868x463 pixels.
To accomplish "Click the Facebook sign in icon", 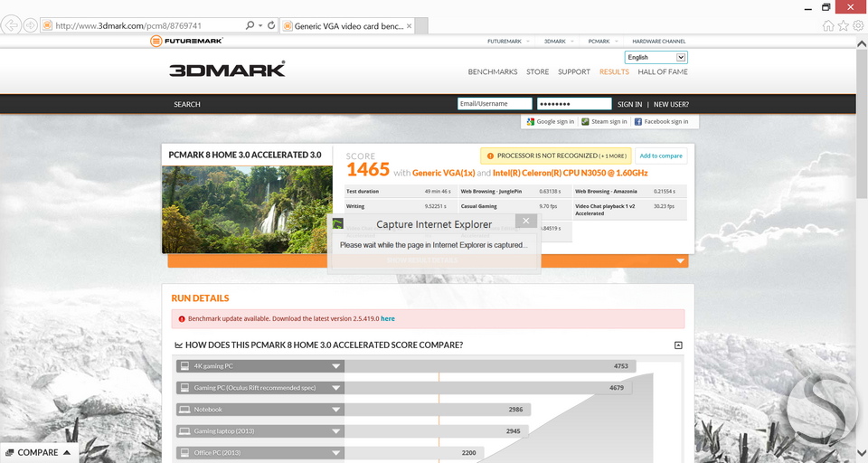I will coord(637,122).
